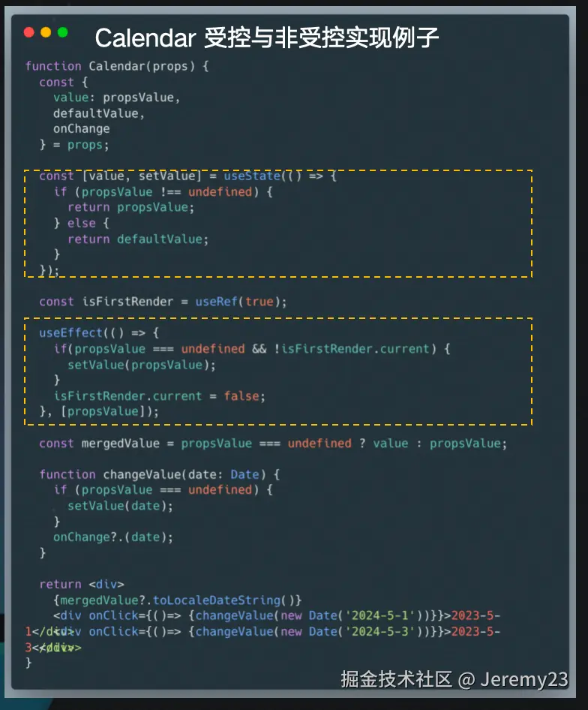Viewport: 588px width, 710px height.
Task: Click the '} else {' line
Action: pyautogui.click(x=82, y=223)
